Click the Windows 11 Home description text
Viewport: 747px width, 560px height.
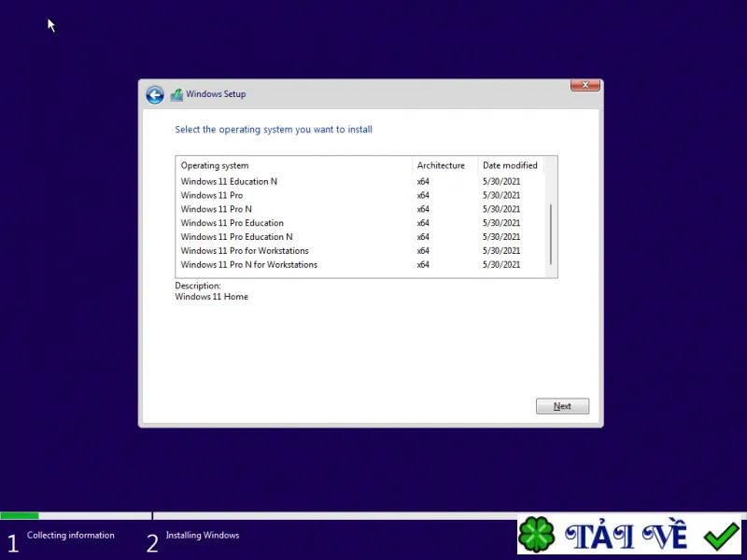(x=212, y=297)
